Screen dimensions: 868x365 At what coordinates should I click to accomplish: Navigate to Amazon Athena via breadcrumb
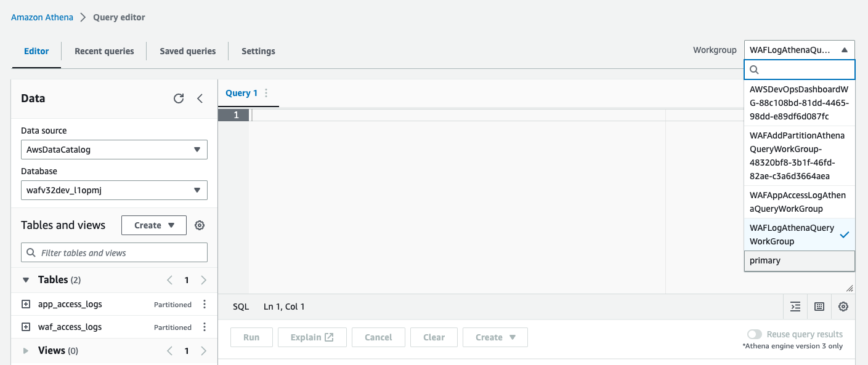pos(41,17)
